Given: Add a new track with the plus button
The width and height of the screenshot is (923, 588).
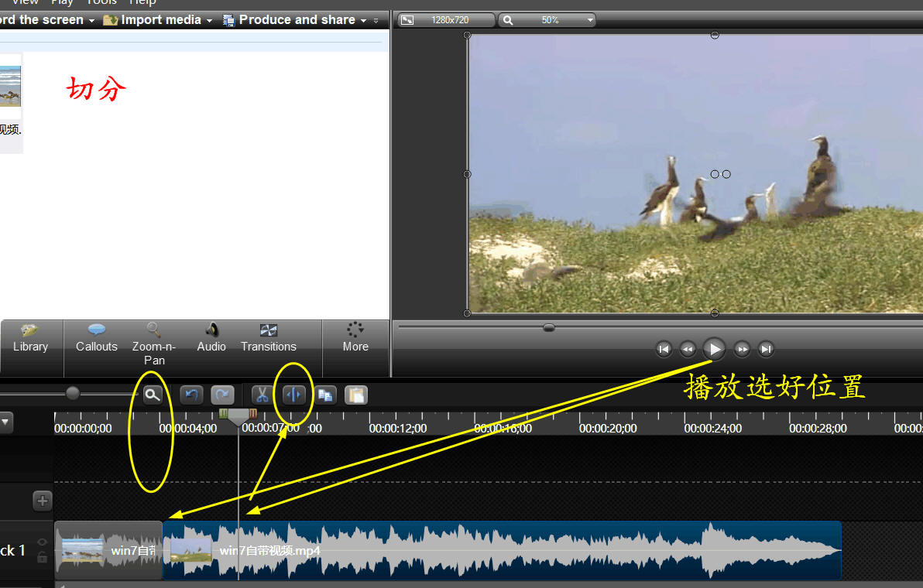Looking at the screenshot, I should (x=43, y=501).
